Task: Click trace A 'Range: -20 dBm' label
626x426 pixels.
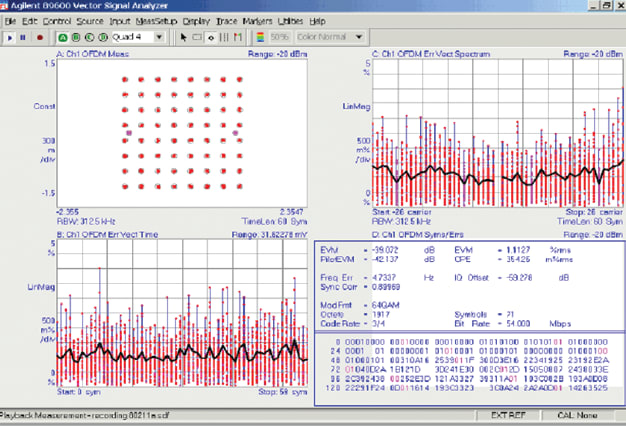Action: point(277,54)
